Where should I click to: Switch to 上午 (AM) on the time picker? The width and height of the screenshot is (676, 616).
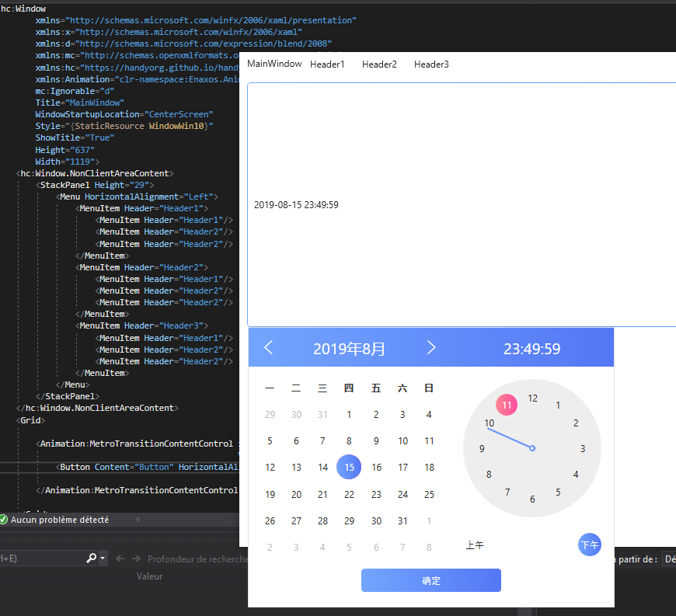pos(475,545)
